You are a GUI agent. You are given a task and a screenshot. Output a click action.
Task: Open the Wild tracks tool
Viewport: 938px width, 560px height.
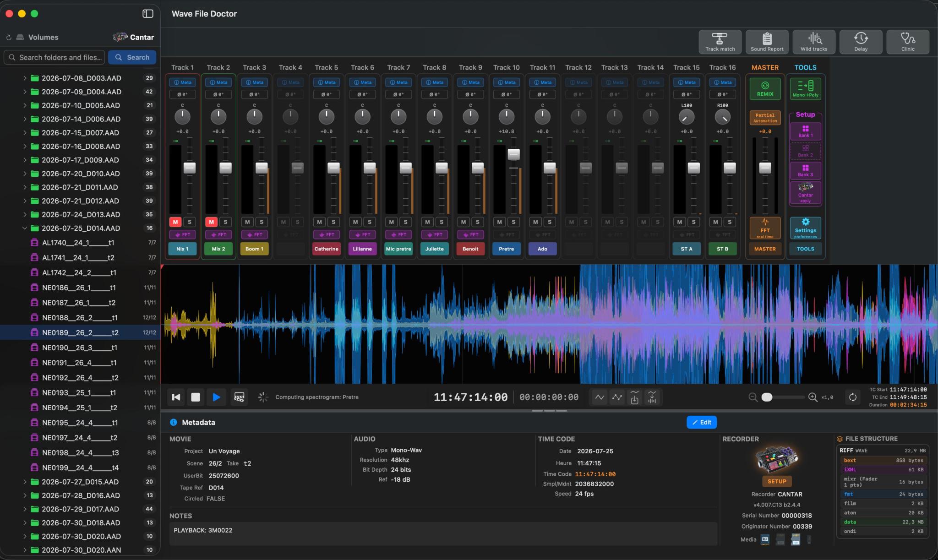(x=814, y=42)
